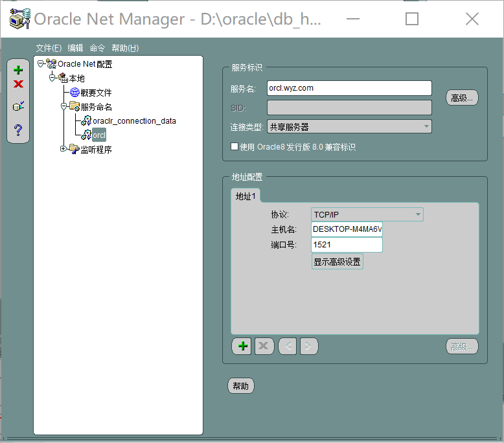
Task: Click the grayed-out SID input field
Action: (x=349, y=108)
